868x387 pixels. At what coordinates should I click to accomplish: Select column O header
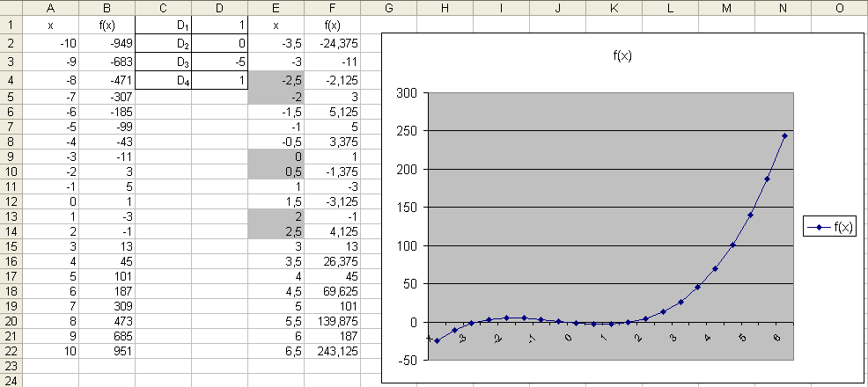click(x=839, y=7)
